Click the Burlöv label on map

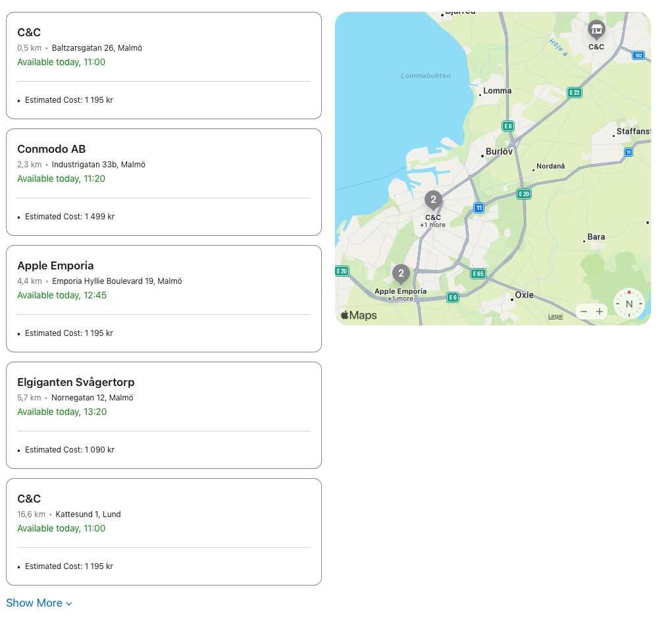pos(499,151)
